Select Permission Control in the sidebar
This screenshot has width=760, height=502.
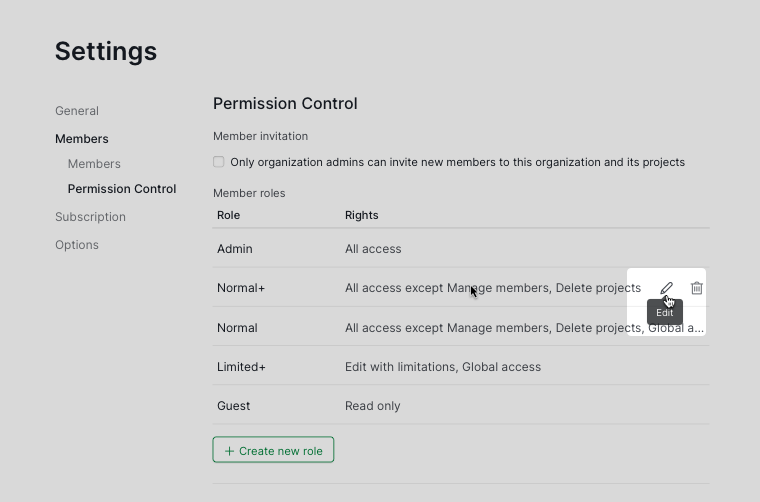pos(122,189)
